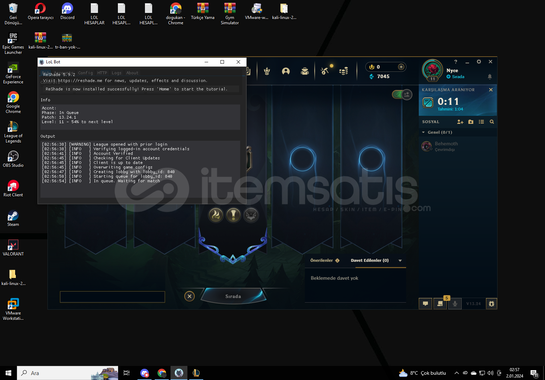Click the lobby chat input field
Viewport: 545px width, 380px height.
click(112, 297)
